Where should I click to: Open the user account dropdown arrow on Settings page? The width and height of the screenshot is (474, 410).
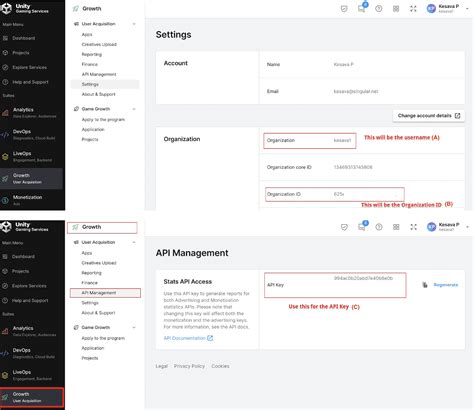pos(467,9)
